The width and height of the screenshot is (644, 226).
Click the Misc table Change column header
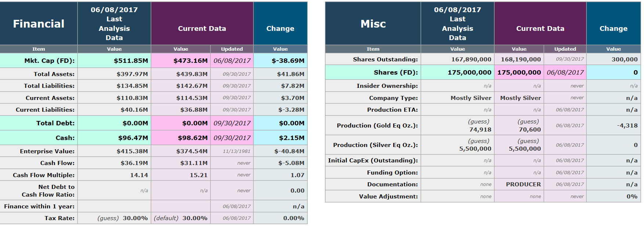point(613,29)
